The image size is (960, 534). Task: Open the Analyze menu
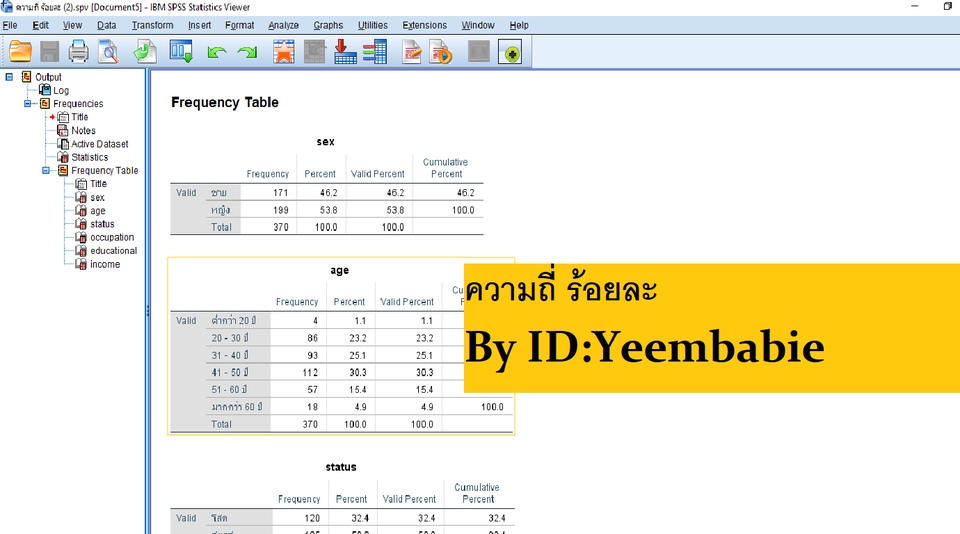(x=283, y=25)
